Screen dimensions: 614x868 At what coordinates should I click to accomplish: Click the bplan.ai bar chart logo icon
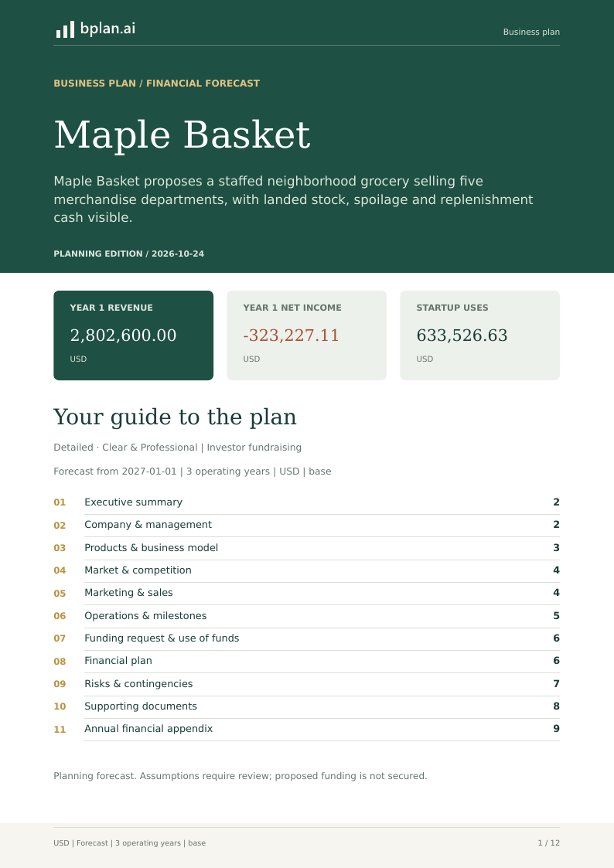65,29
